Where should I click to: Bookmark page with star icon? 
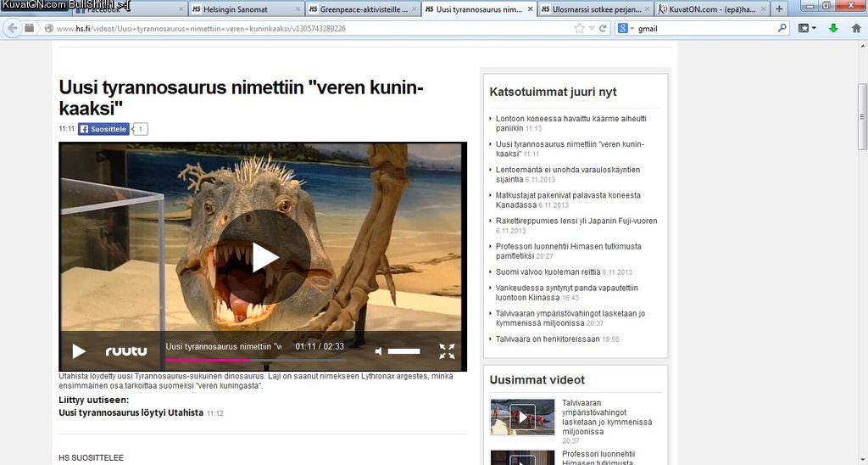tap(579, 28)
